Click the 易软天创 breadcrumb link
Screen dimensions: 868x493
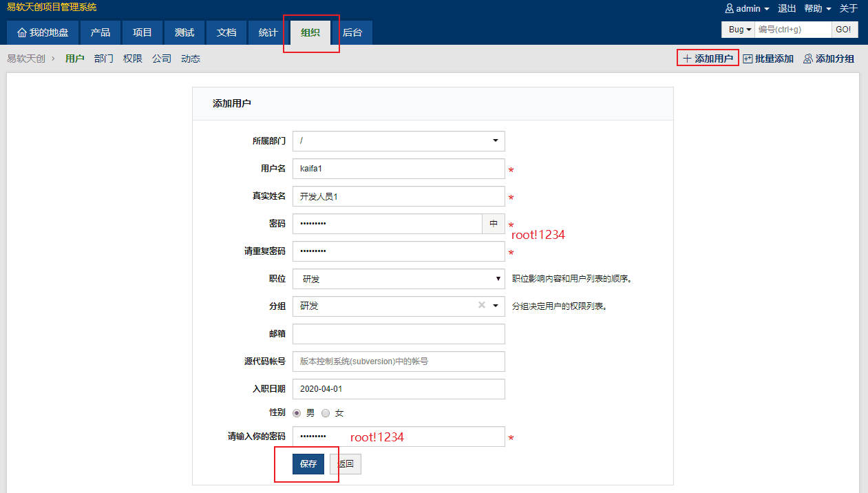click(26, 59)
